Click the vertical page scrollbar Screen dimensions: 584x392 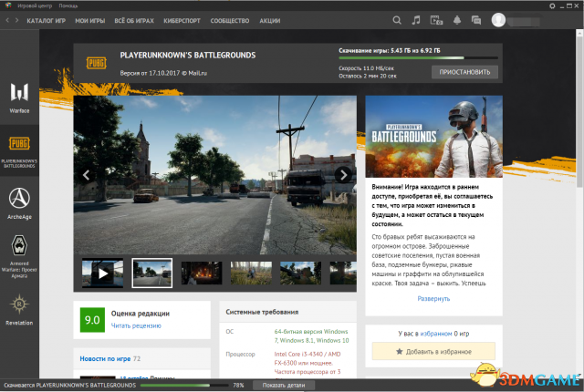click(579, 111)
